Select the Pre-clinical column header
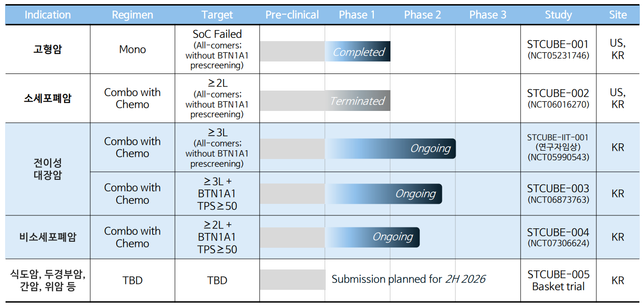This screenshot has height=306, width=644. click(x=292, y=15)
